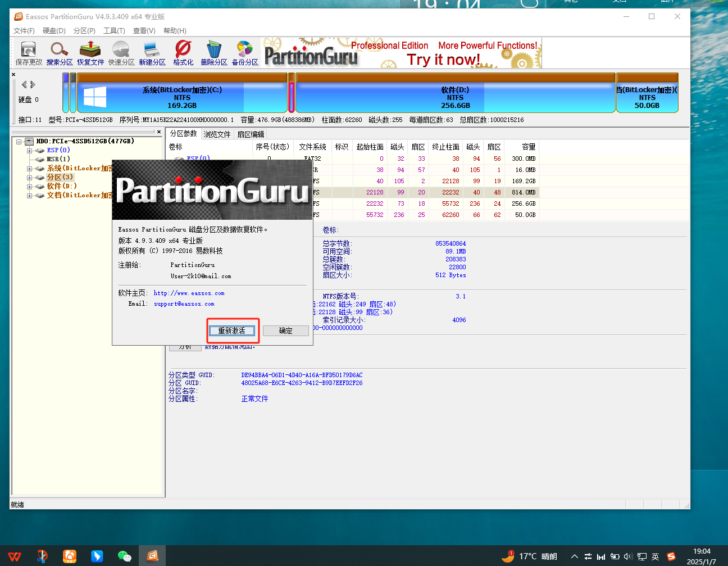This screenshot has height=566, width=728.
Task: Click the 保存更改 (save changes) toolbar icon
Action: (29, 53)
